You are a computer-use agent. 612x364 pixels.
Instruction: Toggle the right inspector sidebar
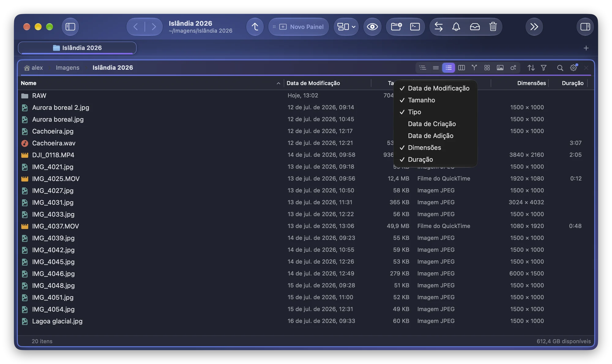(585, 27)
